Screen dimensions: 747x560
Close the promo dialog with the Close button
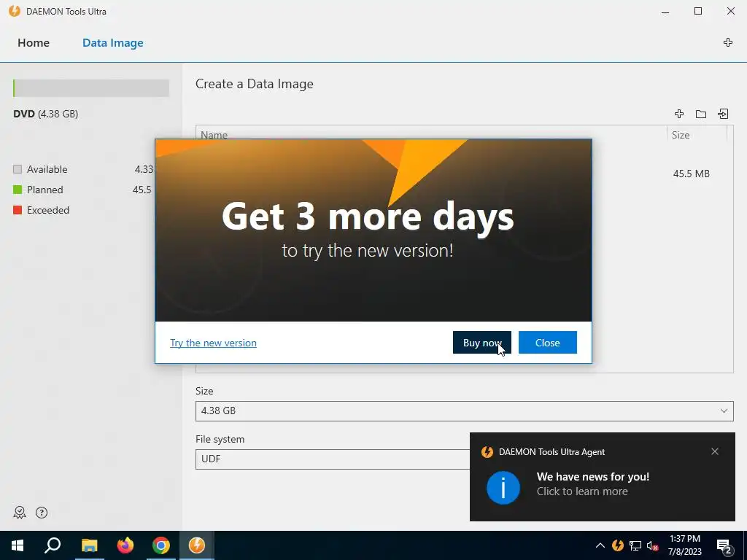click(547, 343)
